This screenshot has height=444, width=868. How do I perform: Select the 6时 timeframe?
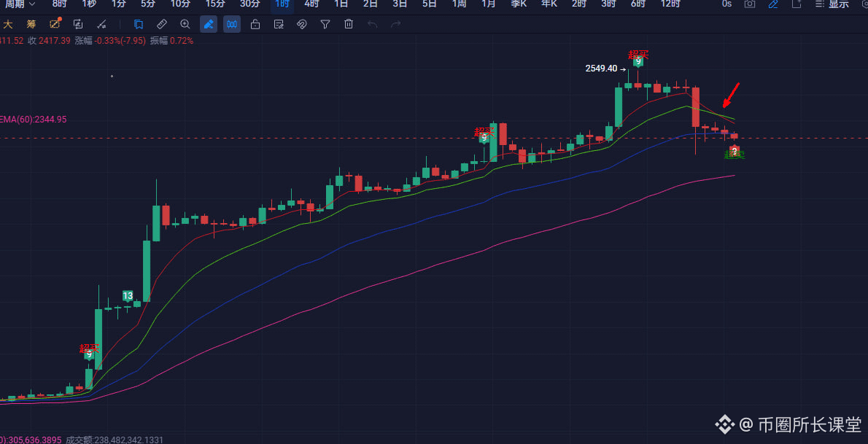638,4
